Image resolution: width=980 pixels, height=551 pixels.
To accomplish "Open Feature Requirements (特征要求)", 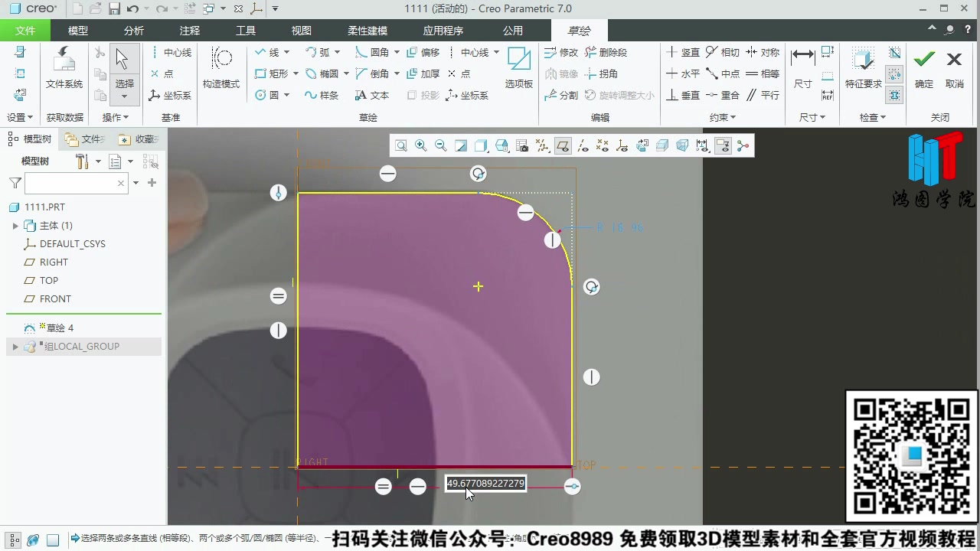I will point(864,67).
